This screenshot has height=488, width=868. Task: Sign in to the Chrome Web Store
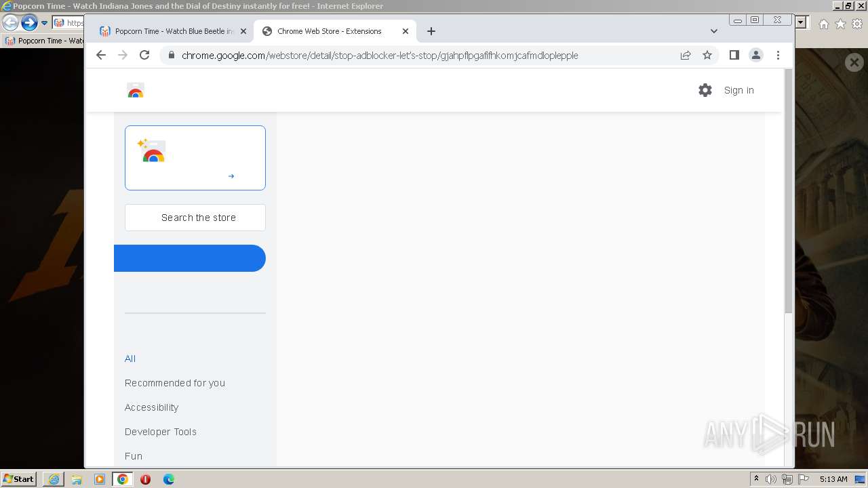(738, 90)
